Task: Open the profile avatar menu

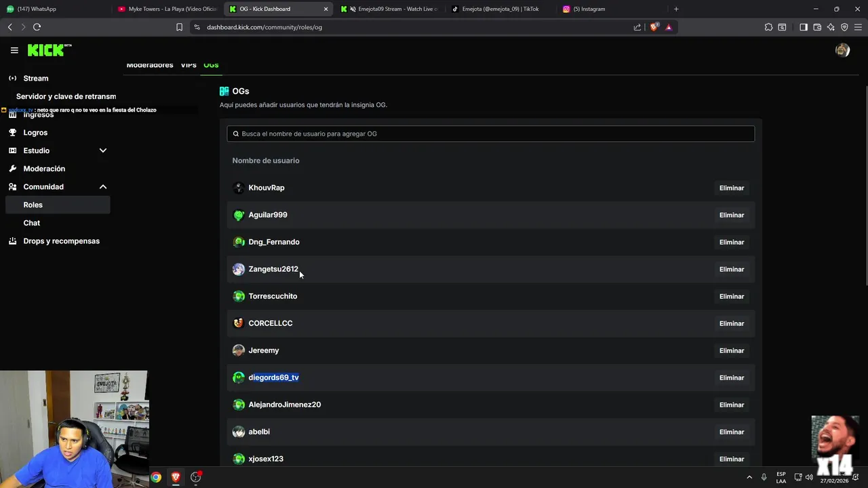Action: click(842, 50)
